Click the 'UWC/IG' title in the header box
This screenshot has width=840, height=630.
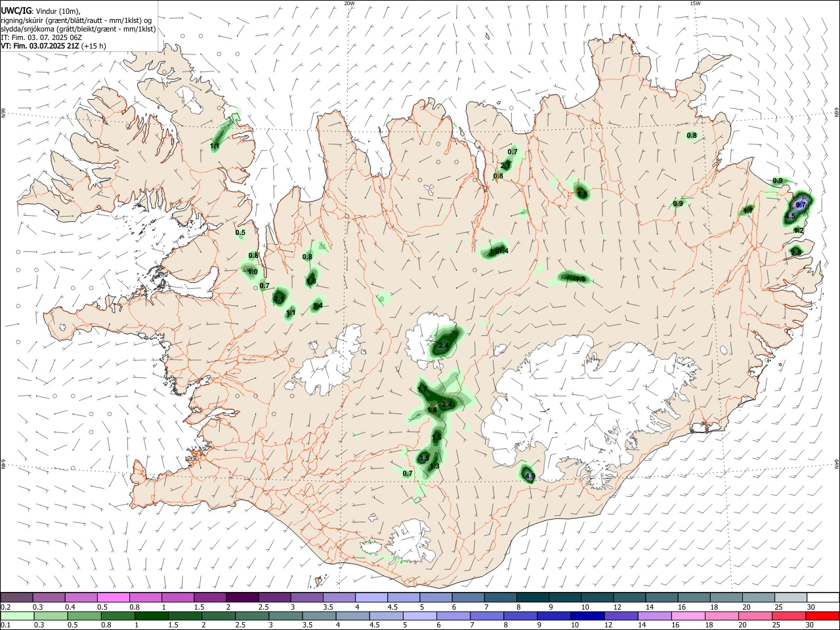(x=15, y=10)
